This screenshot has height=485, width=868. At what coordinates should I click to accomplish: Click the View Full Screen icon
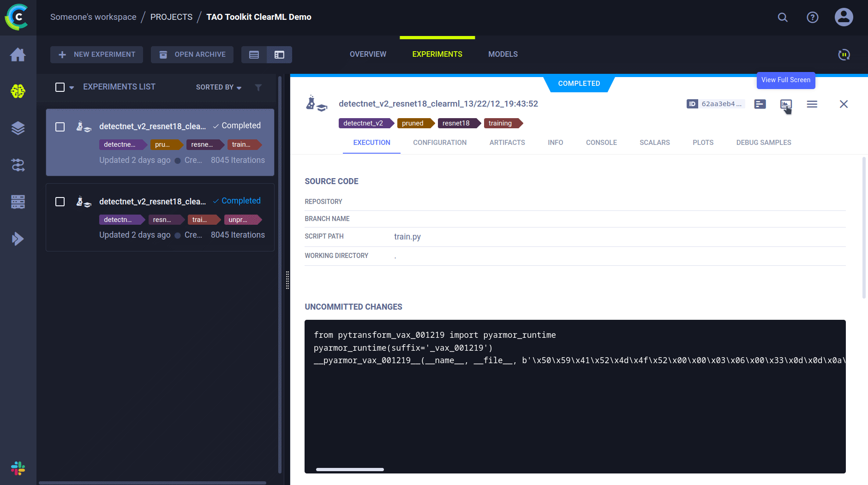tap(786, 104)
